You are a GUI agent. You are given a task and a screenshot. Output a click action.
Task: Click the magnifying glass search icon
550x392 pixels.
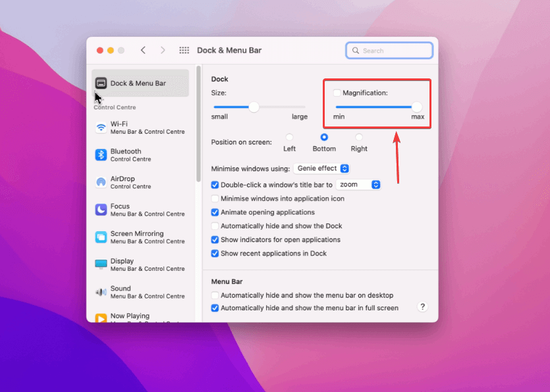click(355, 51)
